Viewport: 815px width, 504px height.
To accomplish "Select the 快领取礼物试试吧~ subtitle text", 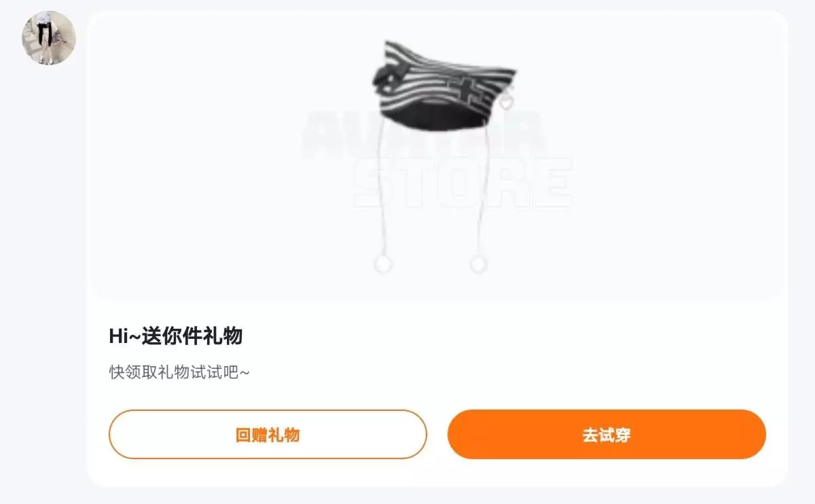I will pyautogui.click(x=179, y=372).
